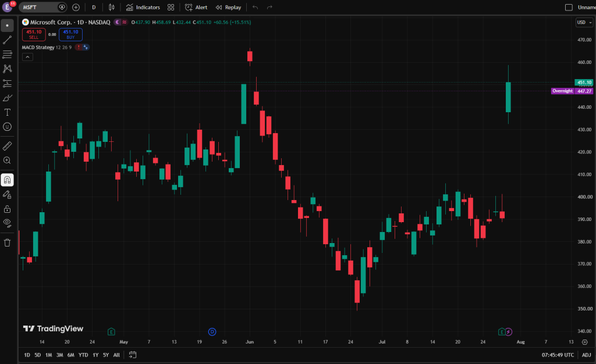Click the 07:45:49 UTC timezone clock
The image size is (596, 364).
tap(558, 355)
